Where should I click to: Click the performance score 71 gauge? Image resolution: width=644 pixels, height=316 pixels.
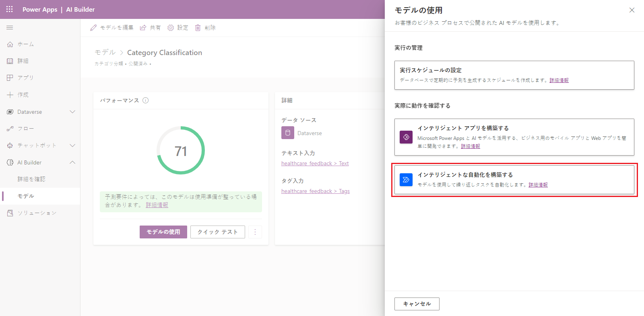coord(181,150)
